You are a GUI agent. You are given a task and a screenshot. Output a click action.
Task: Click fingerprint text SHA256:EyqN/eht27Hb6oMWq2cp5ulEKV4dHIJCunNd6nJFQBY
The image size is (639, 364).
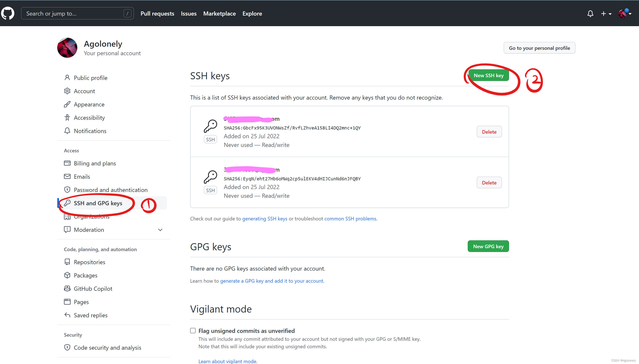[292, 179]
